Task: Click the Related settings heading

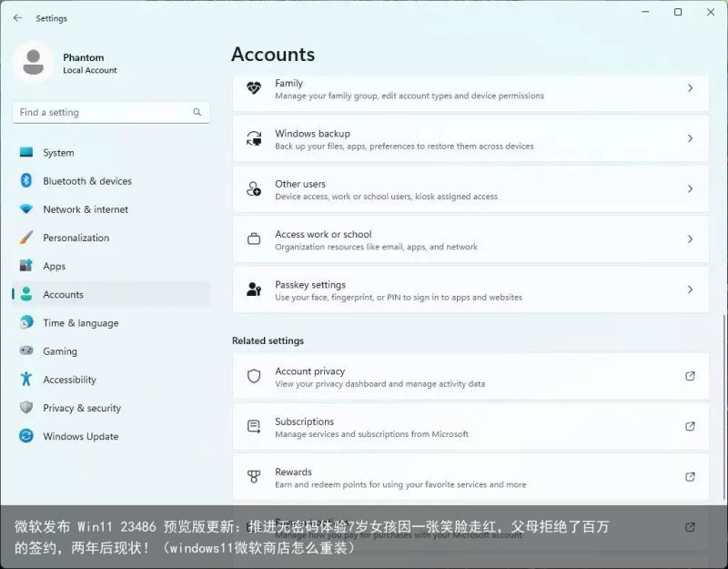Action: click(x=268, y=340)
